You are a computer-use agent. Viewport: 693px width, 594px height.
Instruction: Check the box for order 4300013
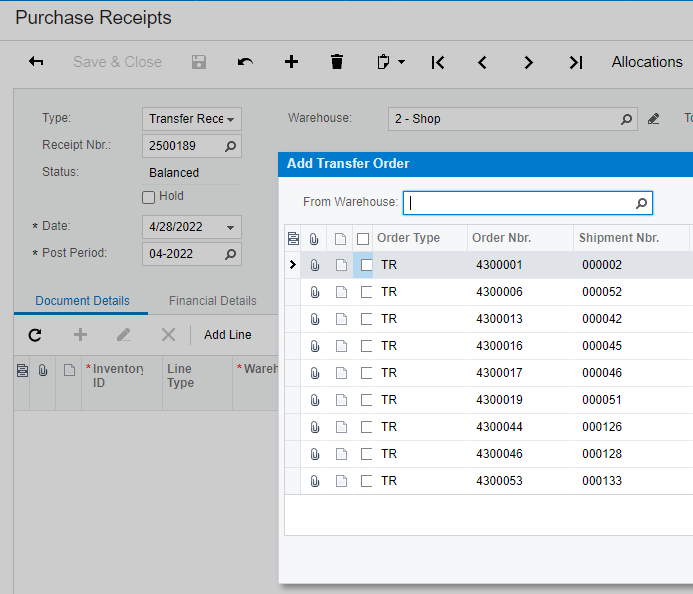[366, 319]
